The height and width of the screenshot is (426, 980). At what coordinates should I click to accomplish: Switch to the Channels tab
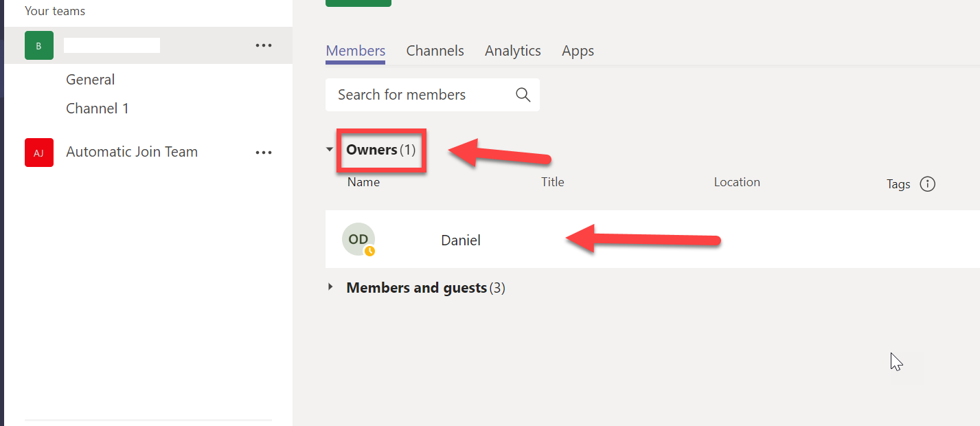click(x=435, y=51)
